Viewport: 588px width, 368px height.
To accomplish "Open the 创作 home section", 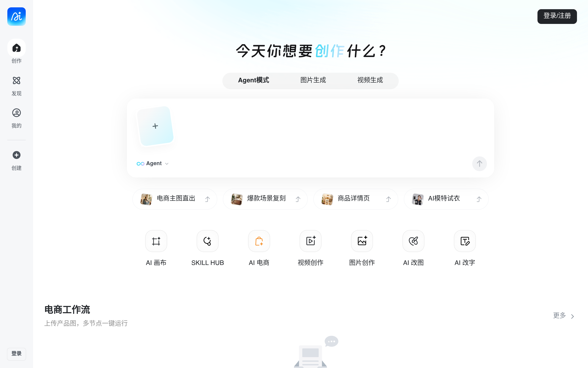I will [x=17, y=52].
